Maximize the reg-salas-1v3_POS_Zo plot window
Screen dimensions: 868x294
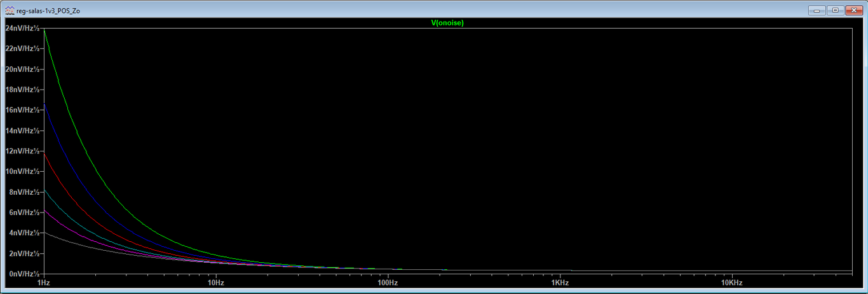[834, 10]
